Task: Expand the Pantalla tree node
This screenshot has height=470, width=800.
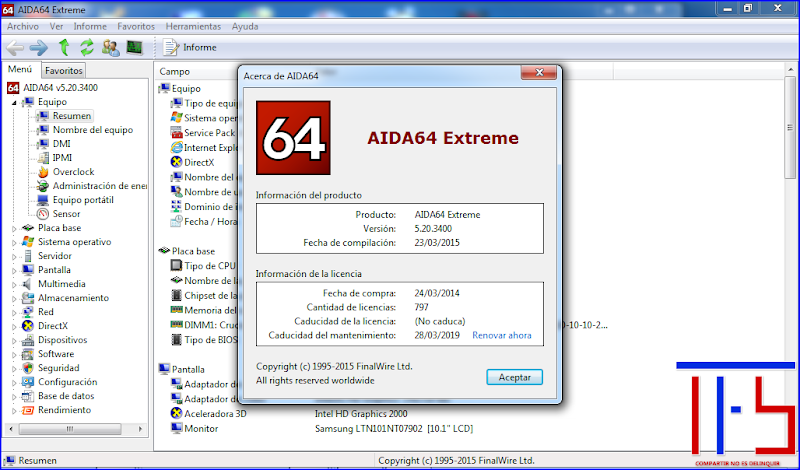Action: point(14,270)
